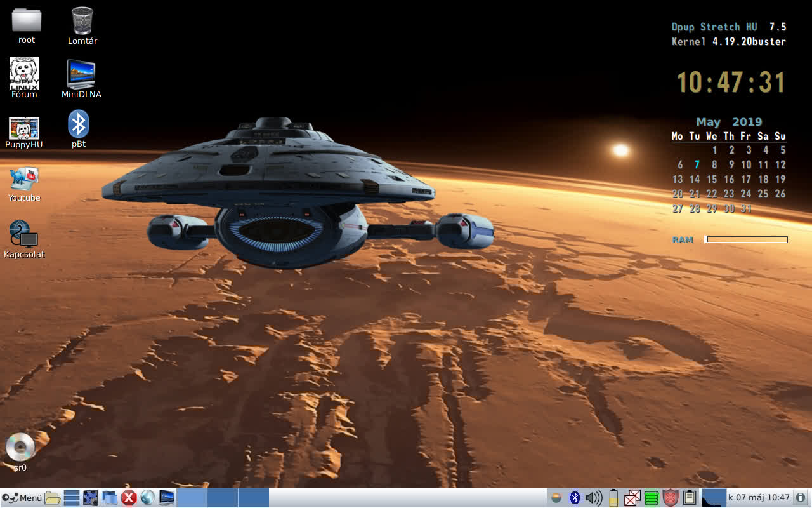Open the Kapcsolat network connection icon
The image size is (812, 508).
(24, 239)
